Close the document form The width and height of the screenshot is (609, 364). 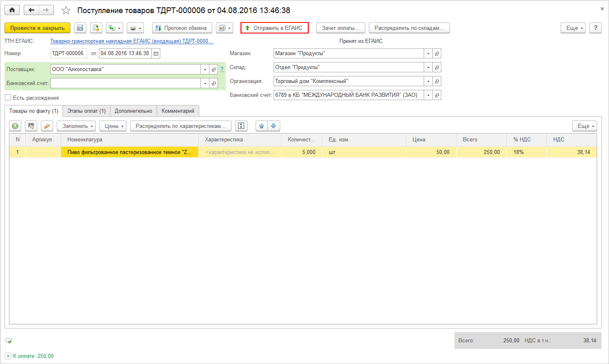click(602, 9)
